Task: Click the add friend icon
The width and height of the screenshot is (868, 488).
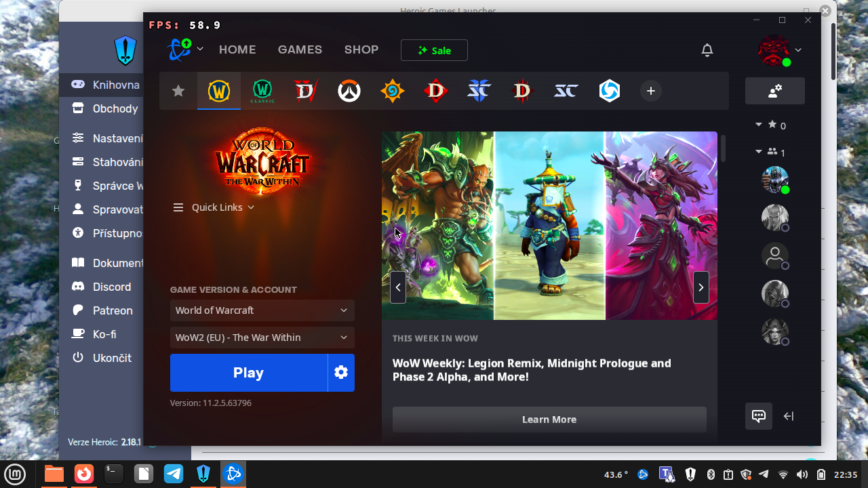Action: [x=774, y=91]
